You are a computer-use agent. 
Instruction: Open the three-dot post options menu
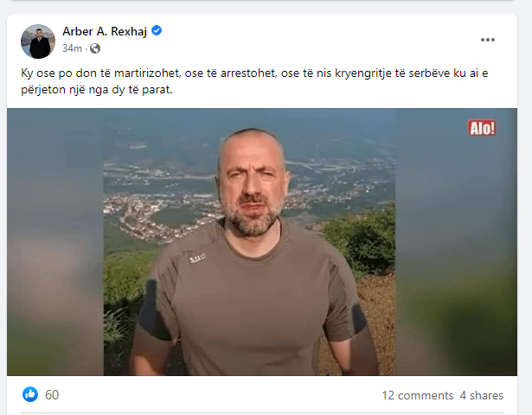[488, 40]
